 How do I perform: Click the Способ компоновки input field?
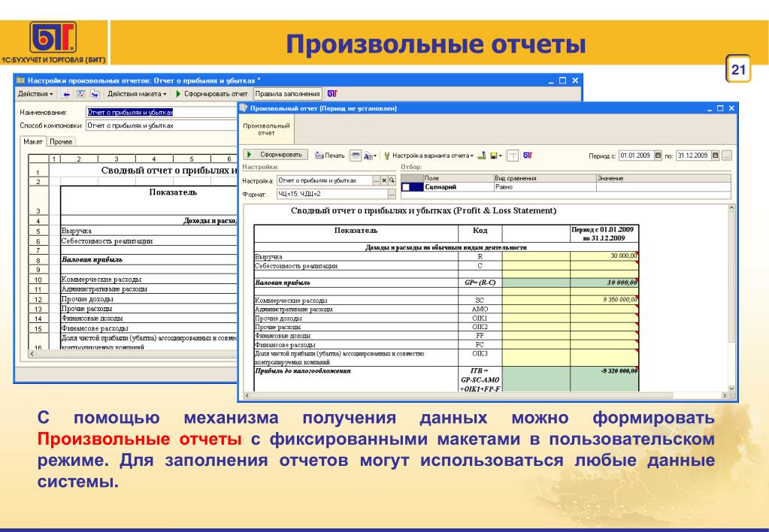pyautogui.click(x=162, y=125)
